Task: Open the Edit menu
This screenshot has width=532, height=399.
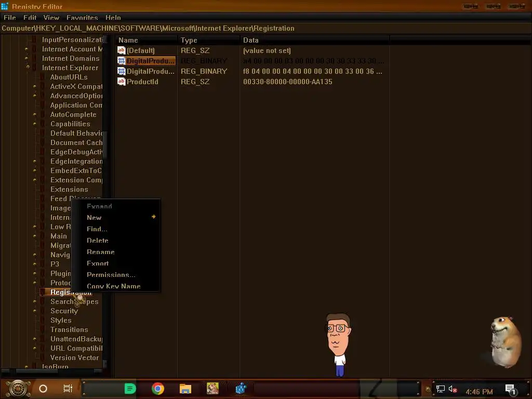Action: (30, 18)
